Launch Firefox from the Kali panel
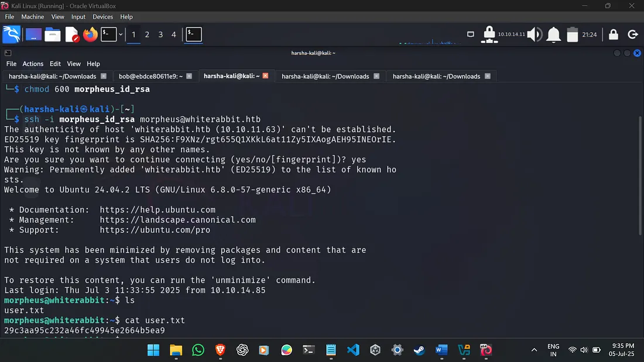The height and width of the screenshot is (362, 644). click(x=90, y=35)
